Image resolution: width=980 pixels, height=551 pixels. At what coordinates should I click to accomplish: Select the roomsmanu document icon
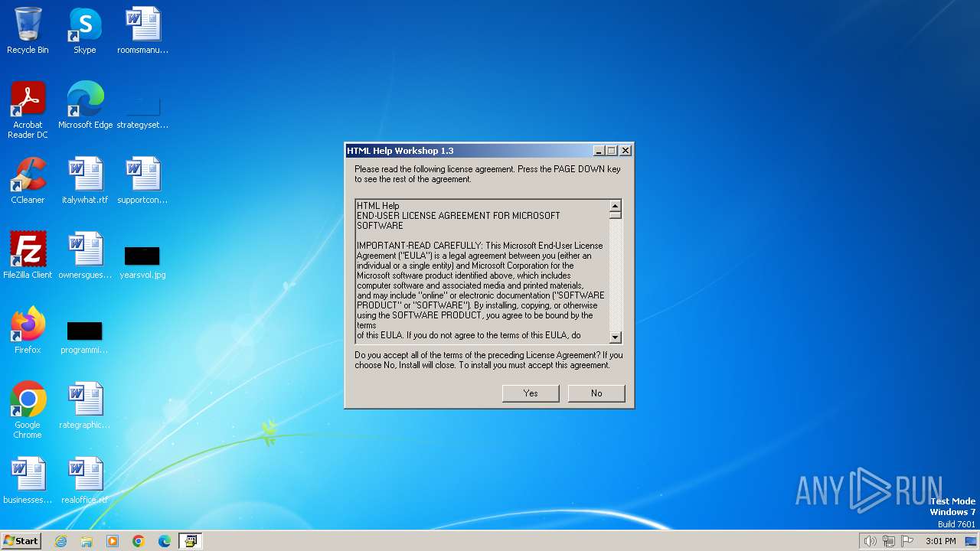coord(142,31)
